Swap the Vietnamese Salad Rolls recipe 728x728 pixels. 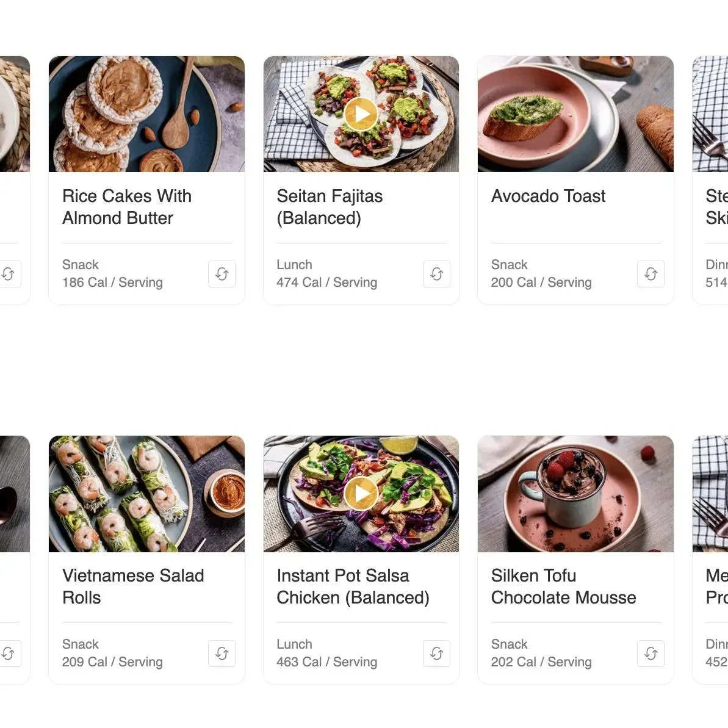[x=222, y=654]
